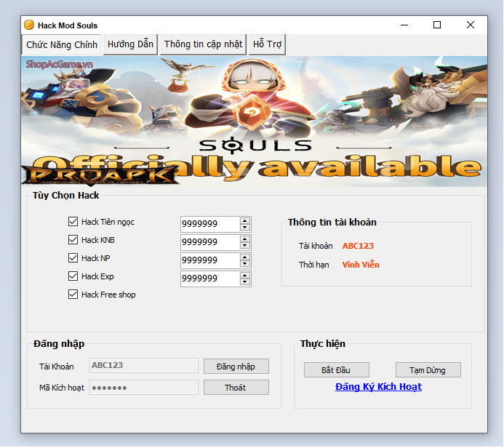This screenshot has height=448, width=504.
Task: Increase the Hack Tiên ngọc value with up arrow
Action: [245, 221]
